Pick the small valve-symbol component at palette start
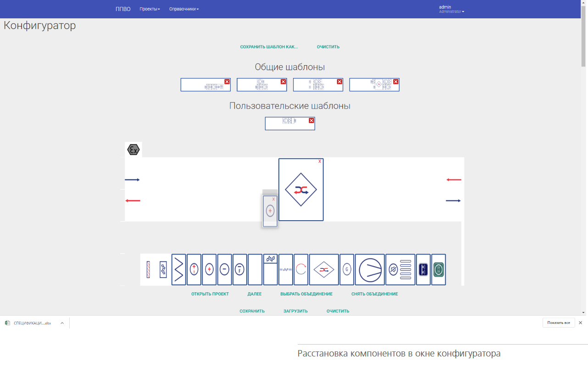The width and height of the screenshot is (588, 373). click(163, 270)
